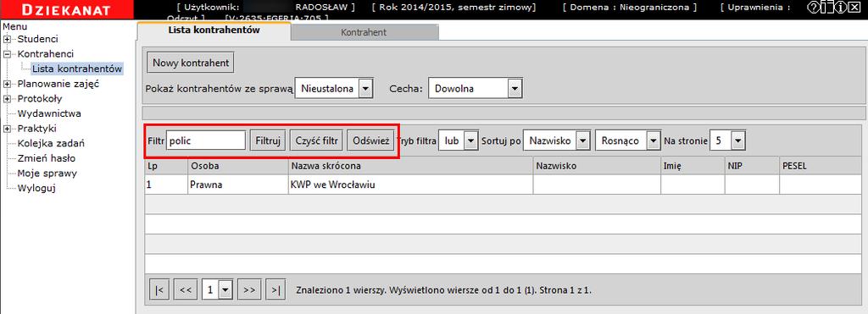The width and height of the screenshot is (868, 314).
Task: Open Kolejka zadań menu item
Action: [51, 144]
